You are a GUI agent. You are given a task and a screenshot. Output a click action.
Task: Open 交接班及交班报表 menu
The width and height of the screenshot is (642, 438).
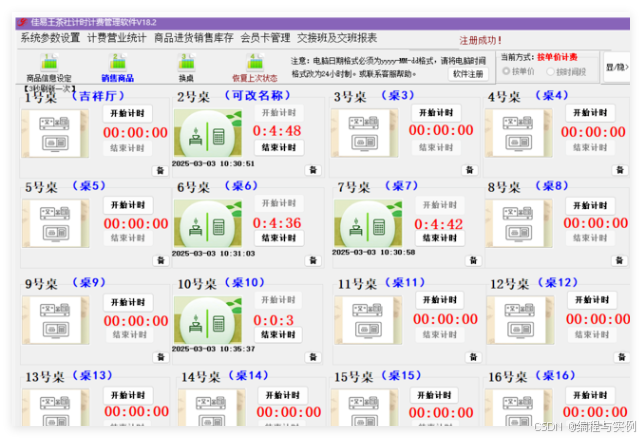click(x=337, y=38)
